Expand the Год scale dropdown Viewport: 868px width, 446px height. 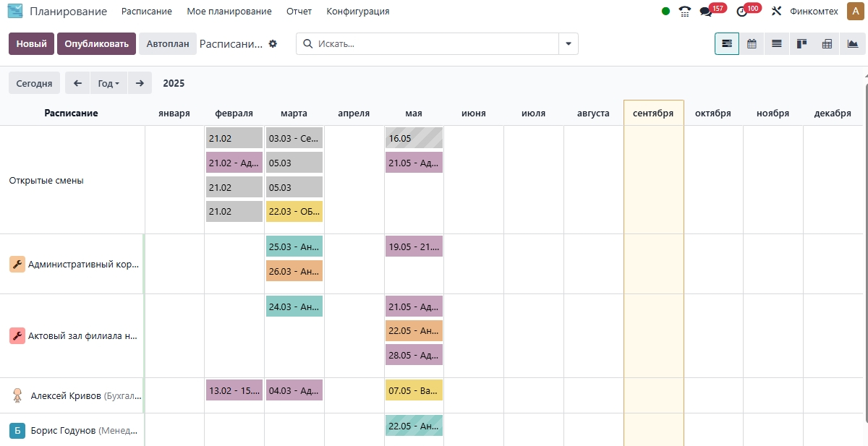click(x=109, y=83)
